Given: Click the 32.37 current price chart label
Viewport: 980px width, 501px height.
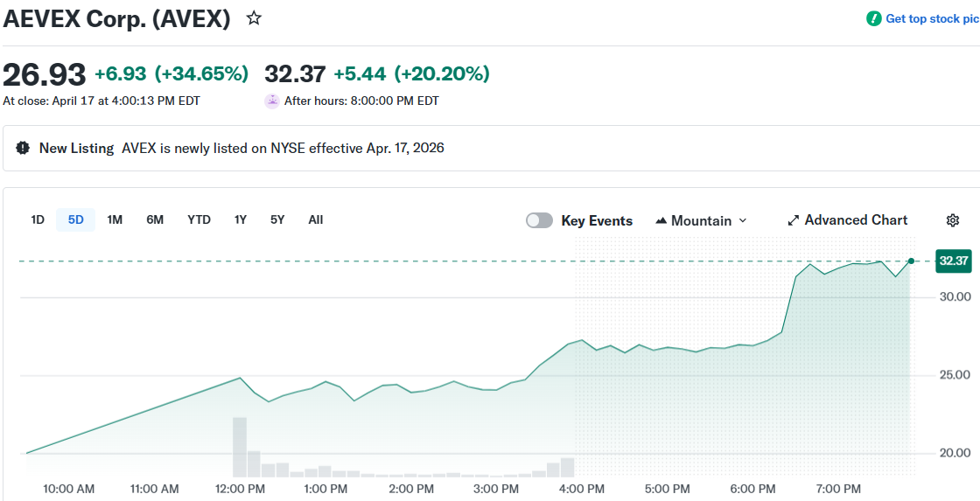Looking at the screenshot, I should [953, 261].
